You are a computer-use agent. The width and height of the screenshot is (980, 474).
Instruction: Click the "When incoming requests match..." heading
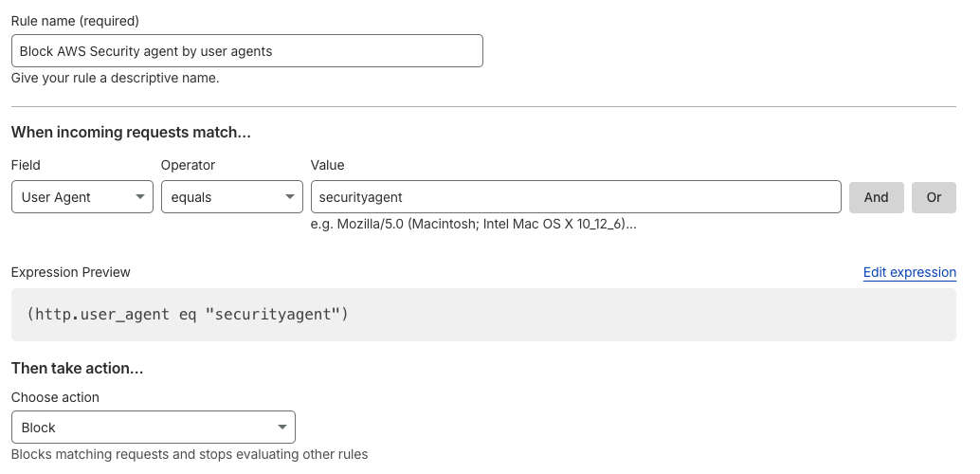pos(131,133)
